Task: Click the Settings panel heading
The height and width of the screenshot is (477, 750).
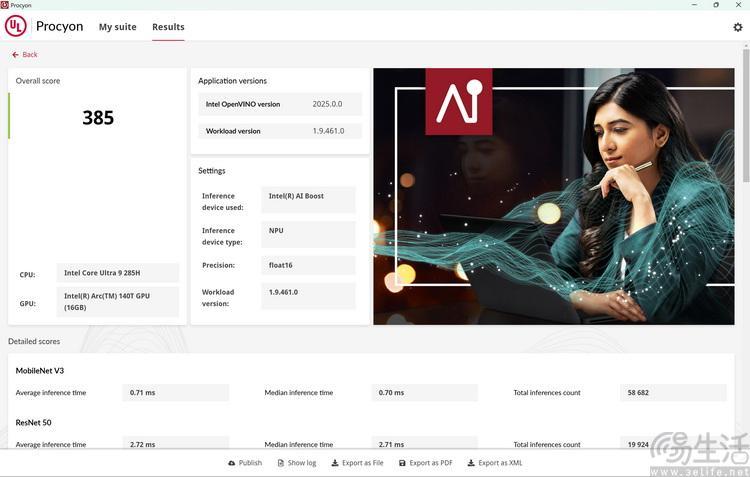Action: pyautogui.click(x=212, y=171)
